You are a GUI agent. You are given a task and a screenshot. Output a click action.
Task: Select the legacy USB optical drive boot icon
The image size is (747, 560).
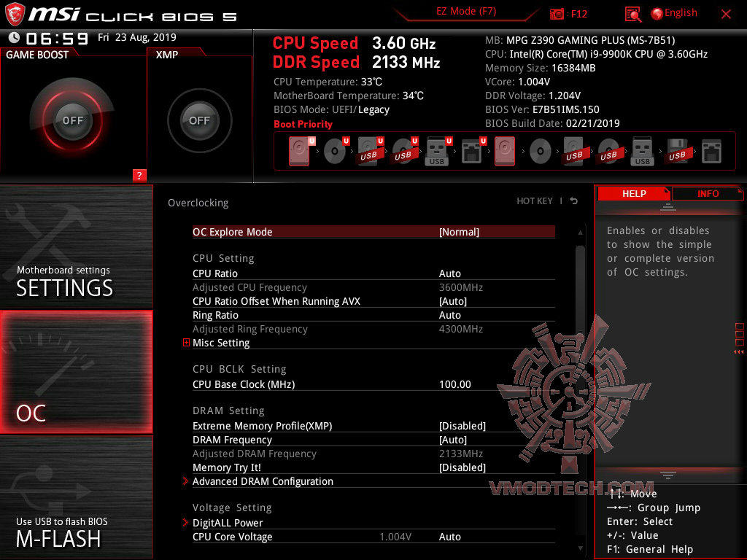(x=608, y=152)
